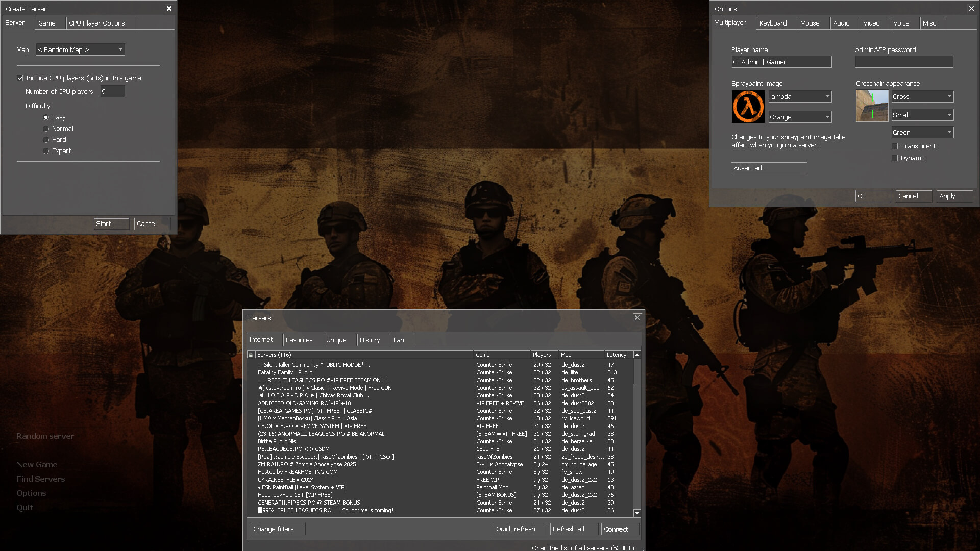Open the Small crosshair size dropdown
980x551 pixels.
(x=922, y=115)
